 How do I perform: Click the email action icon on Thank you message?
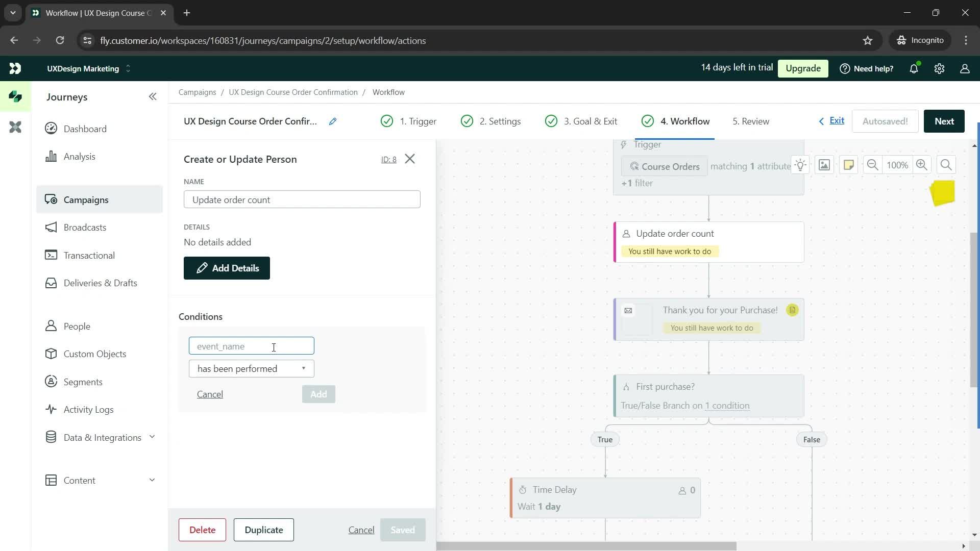pyautogui.click(x=629, y=310)
